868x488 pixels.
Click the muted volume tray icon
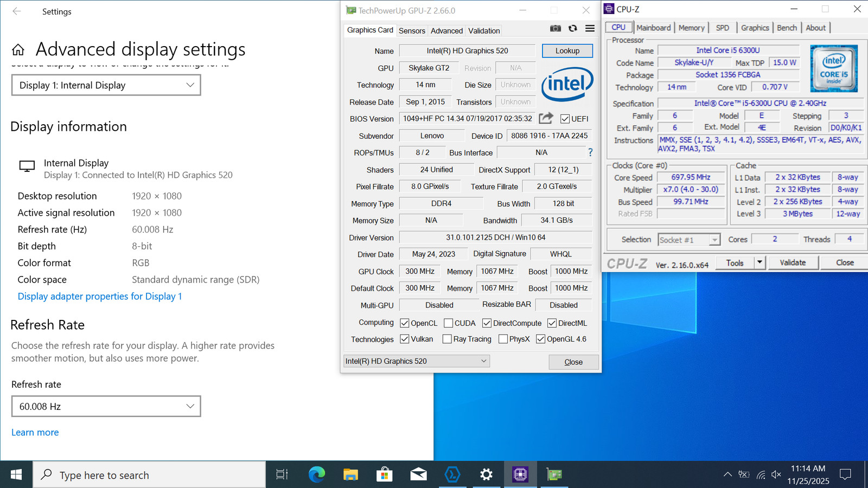(776, 475)
